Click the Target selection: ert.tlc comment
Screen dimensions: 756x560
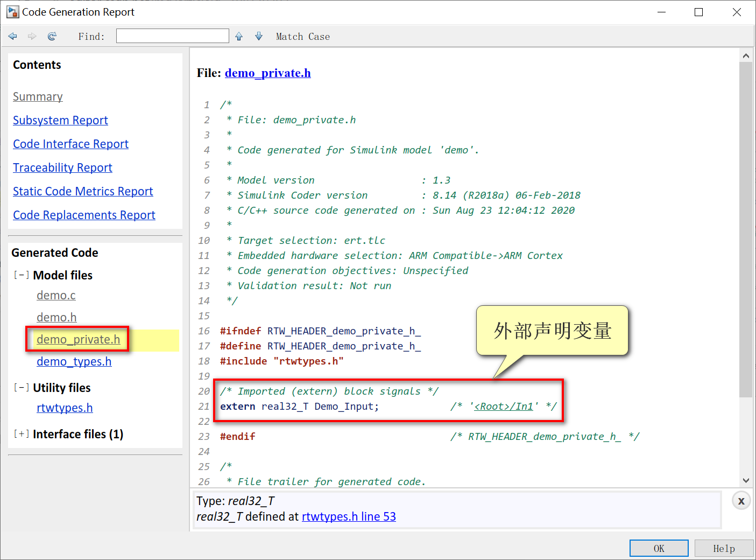306,240
